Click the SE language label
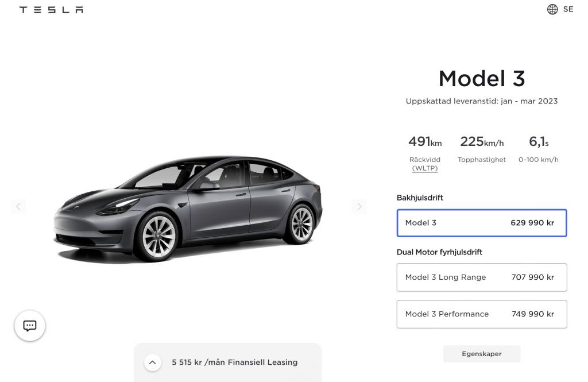This screenshot has height=382, width=588. (568, 9)
